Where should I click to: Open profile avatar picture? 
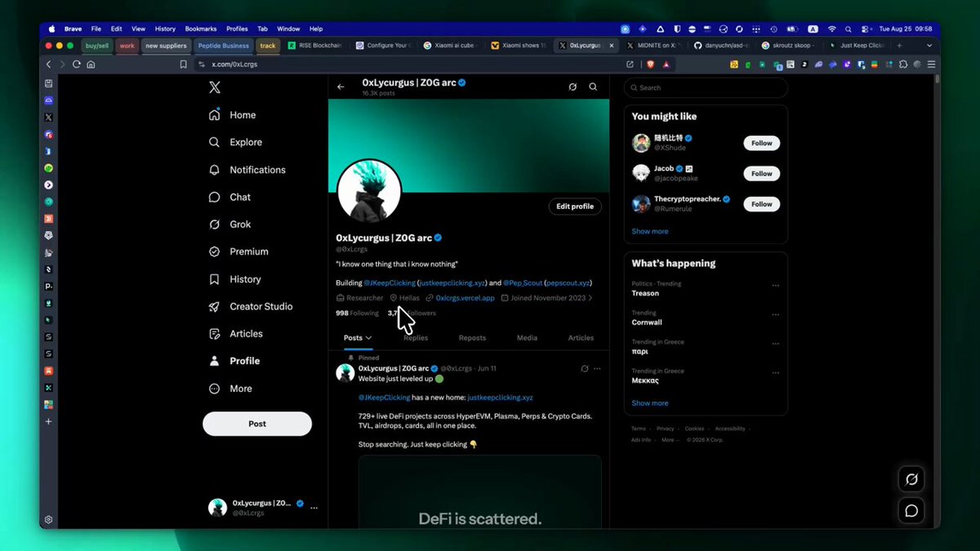point(369,191)
